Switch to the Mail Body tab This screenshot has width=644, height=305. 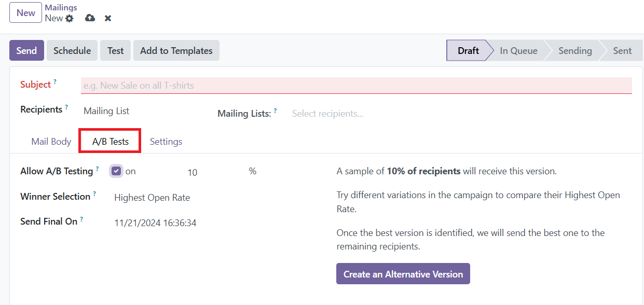(51, 142)
